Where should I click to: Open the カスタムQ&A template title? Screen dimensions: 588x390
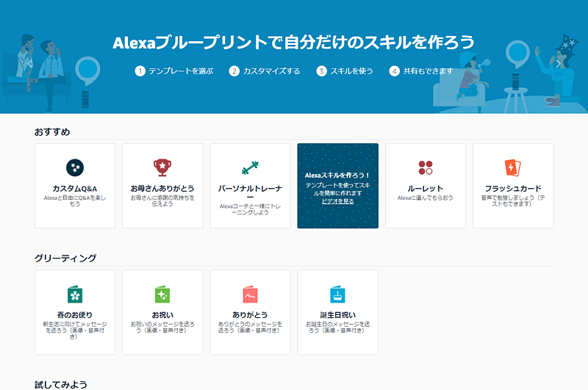click(x=75, y=189)
